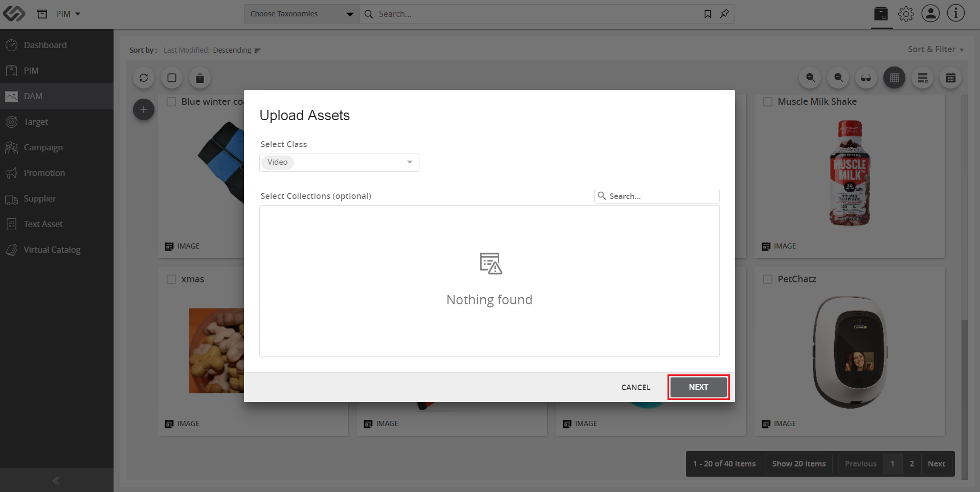This screenshot has height=492, width=980.
Task: Click IMAGE type icon under PetChatz
Action: coord(766,424)
